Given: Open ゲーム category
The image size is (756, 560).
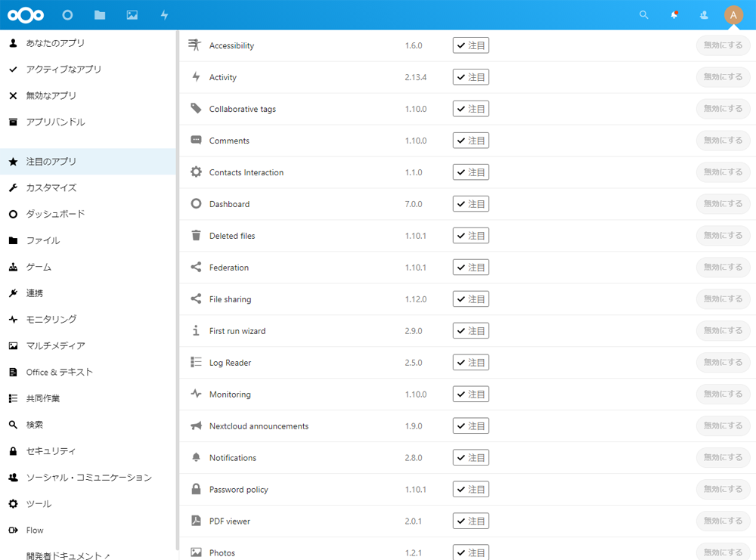Looking at the screenshot, I should tap(88, 267).
